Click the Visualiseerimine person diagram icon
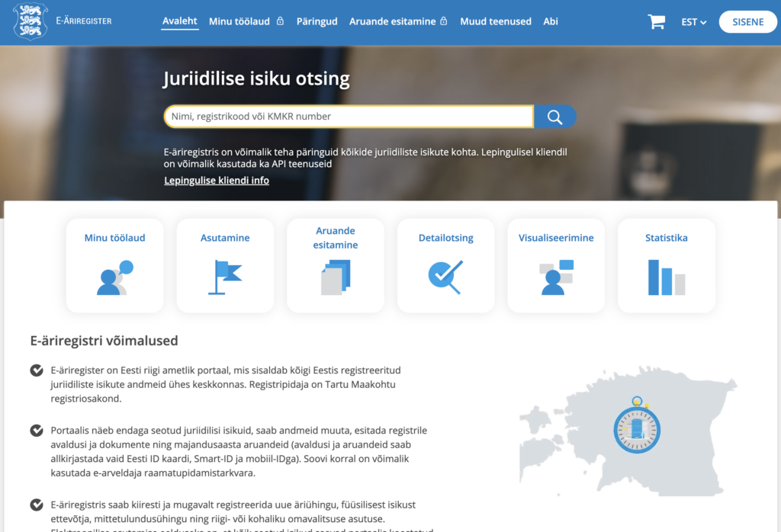 (556, 277)
